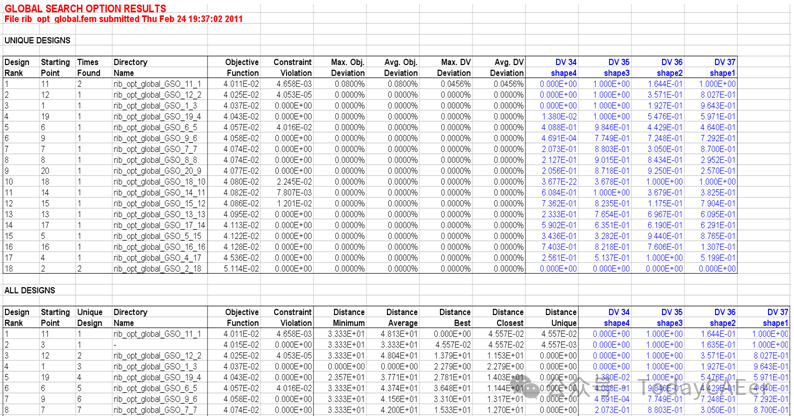Screen dimensions: 794x419
Task: Select directory cell rib_opt_global_GSO_13_13
Action: 159,214
